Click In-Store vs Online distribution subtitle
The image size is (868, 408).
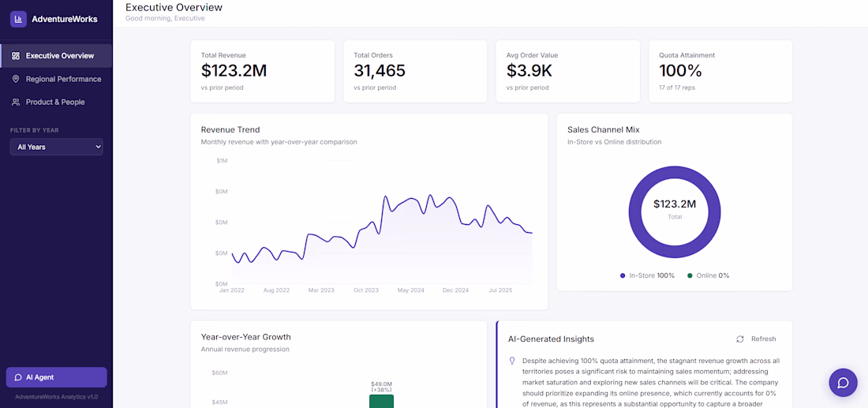coord(615,142)
